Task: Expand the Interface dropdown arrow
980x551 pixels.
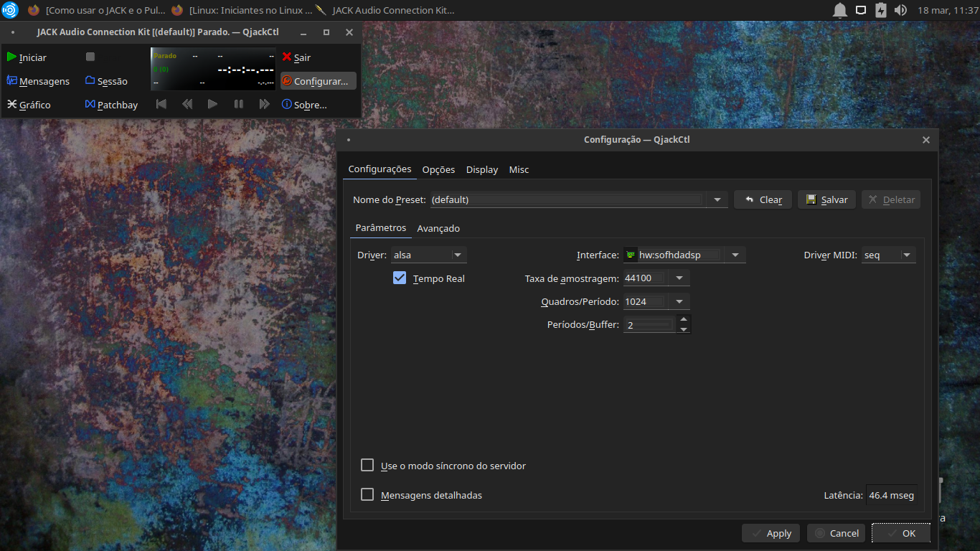Action: tap(735, 255)
